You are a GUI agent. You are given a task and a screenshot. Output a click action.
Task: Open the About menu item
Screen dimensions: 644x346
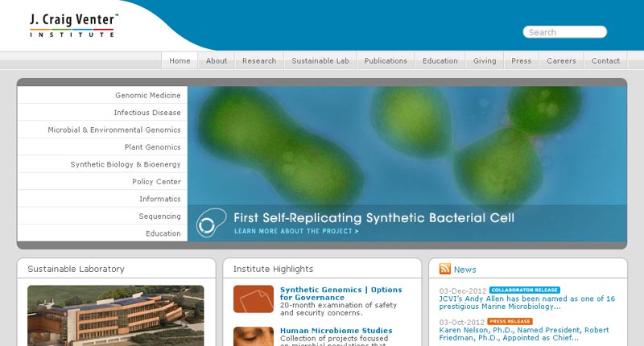point(217,60)
